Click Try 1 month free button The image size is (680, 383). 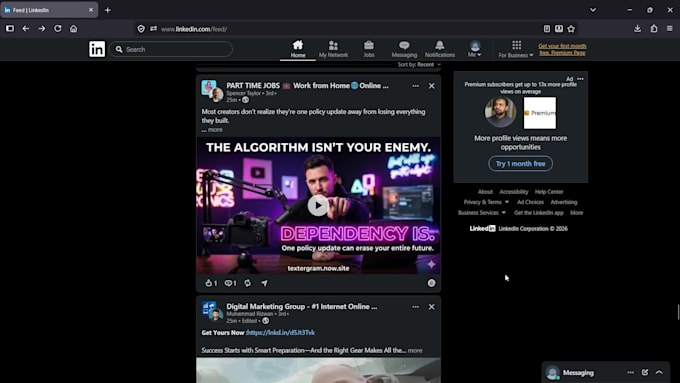pos(520,164)
